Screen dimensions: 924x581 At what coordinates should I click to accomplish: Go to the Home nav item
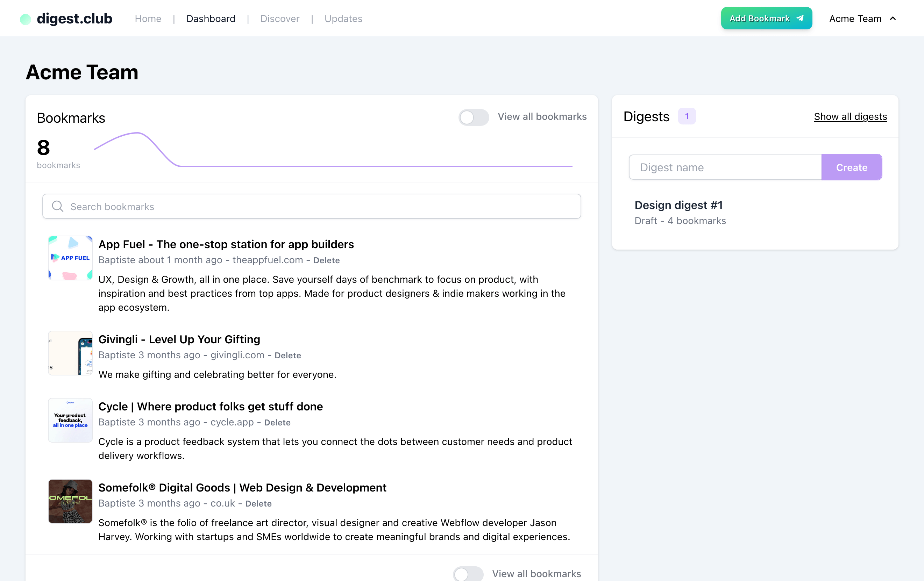tap(148, 19)
